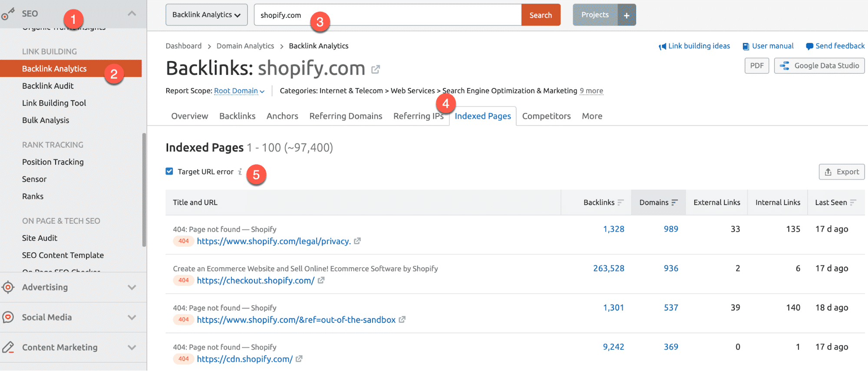Screen dimensions: 868x371
Task: Click the Link building ideas megaphone icon
Action: pyautogui.click(x=662, y=46)
